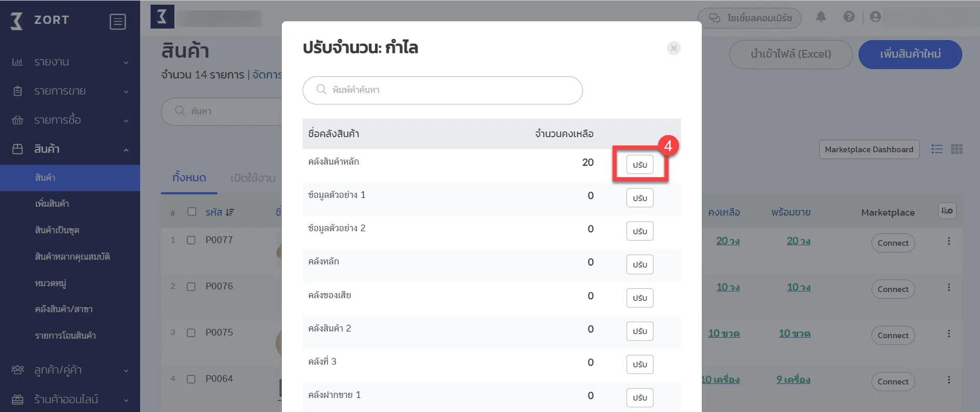
Task: Expand the รายการขาย sidebar section
Action: point(70,91)
